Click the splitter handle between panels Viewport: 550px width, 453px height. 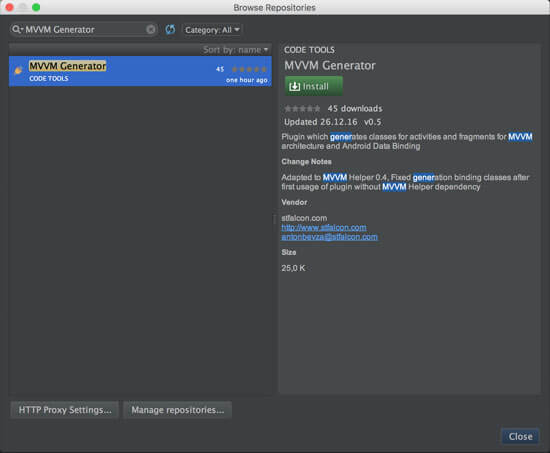click(x=274, y=220)
